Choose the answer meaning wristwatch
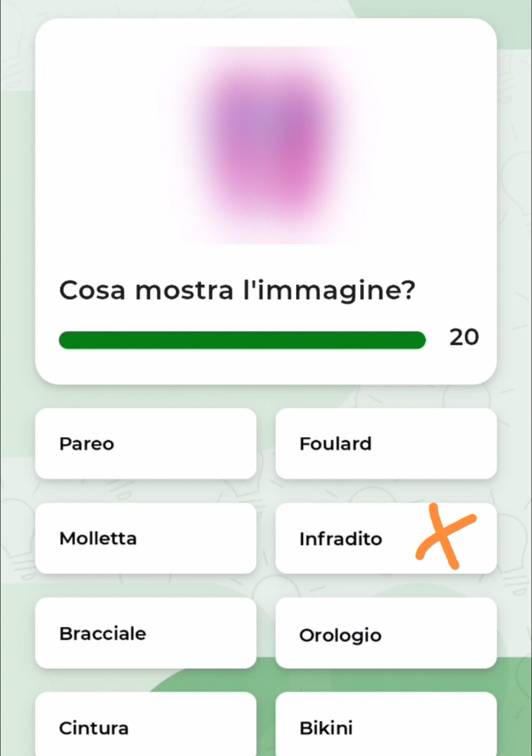 coord(386,633)
